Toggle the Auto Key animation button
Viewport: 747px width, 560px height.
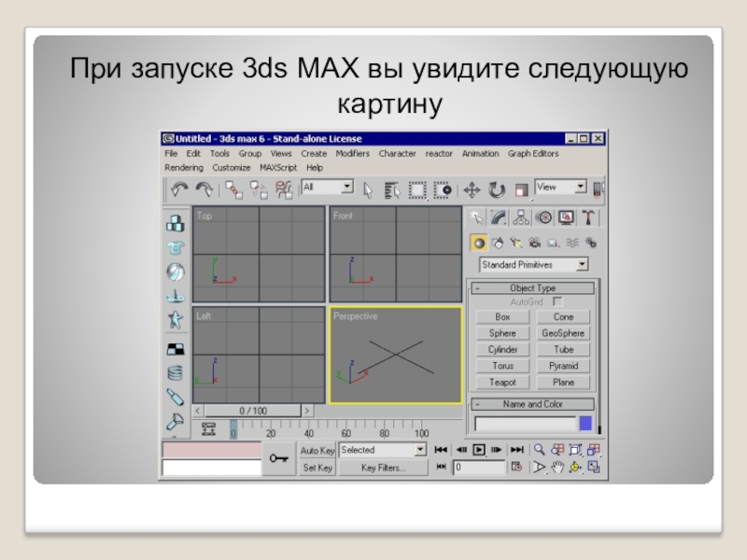click(317, 450)
